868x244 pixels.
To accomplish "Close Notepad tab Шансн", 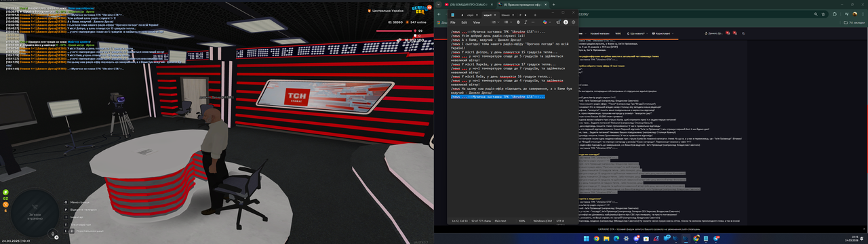I will click(x=513, y=15).
